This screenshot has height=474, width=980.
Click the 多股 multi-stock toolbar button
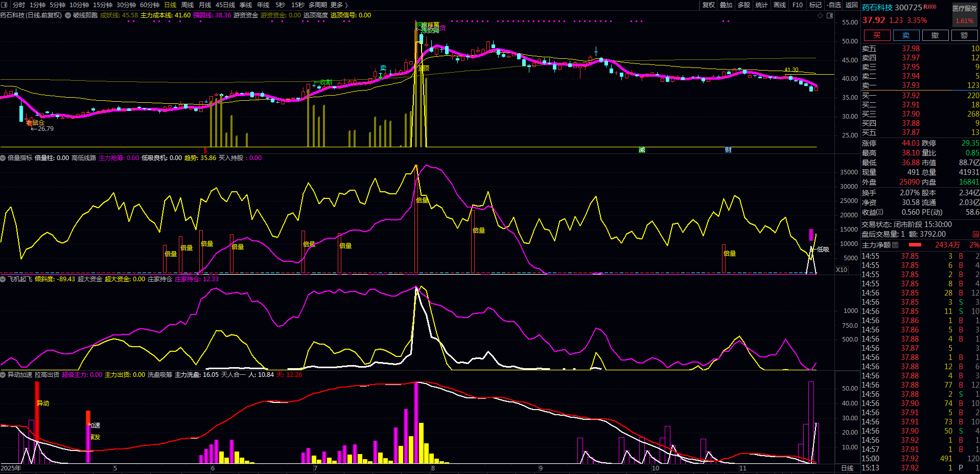click(x=744, y=5)
